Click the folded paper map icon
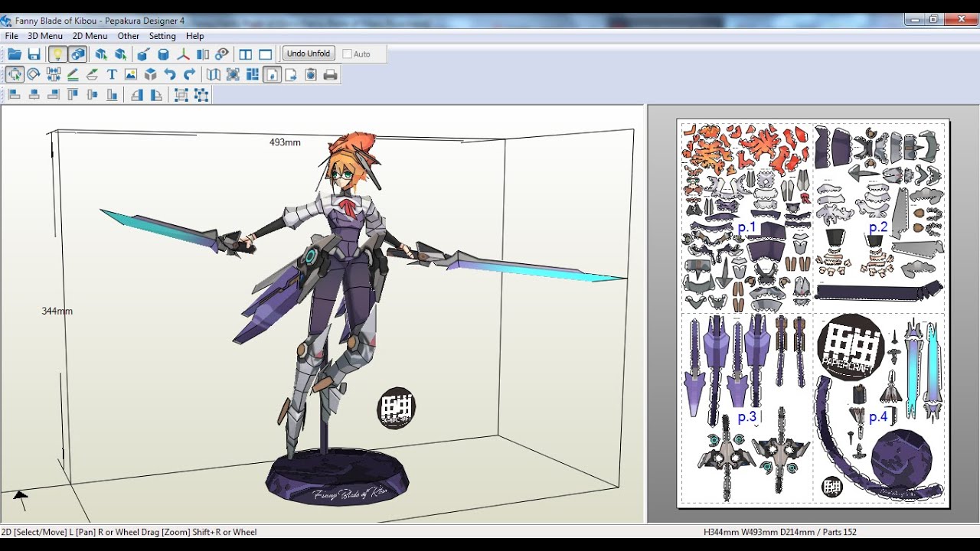The width and height of the screenshot is (980, 551). point(214,74)
